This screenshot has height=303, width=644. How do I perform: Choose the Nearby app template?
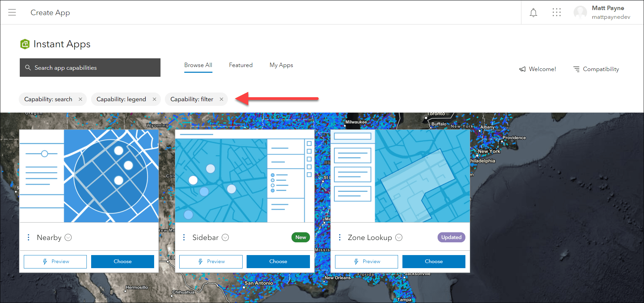(x=123, y=261)
